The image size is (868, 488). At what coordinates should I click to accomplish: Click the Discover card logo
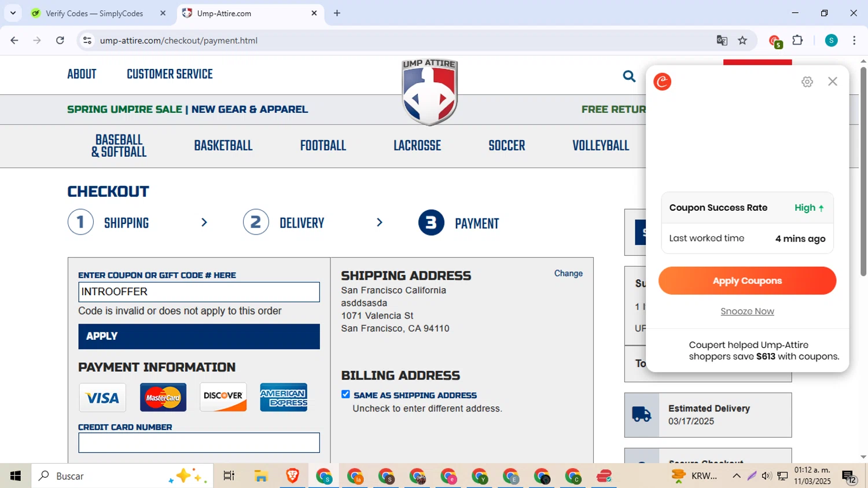point(223,397)
